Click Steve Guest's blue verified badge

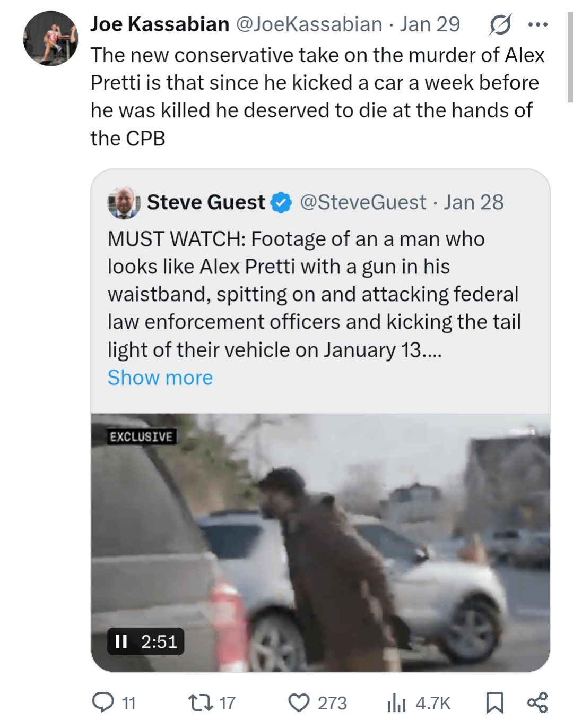[x=281, y=202]
